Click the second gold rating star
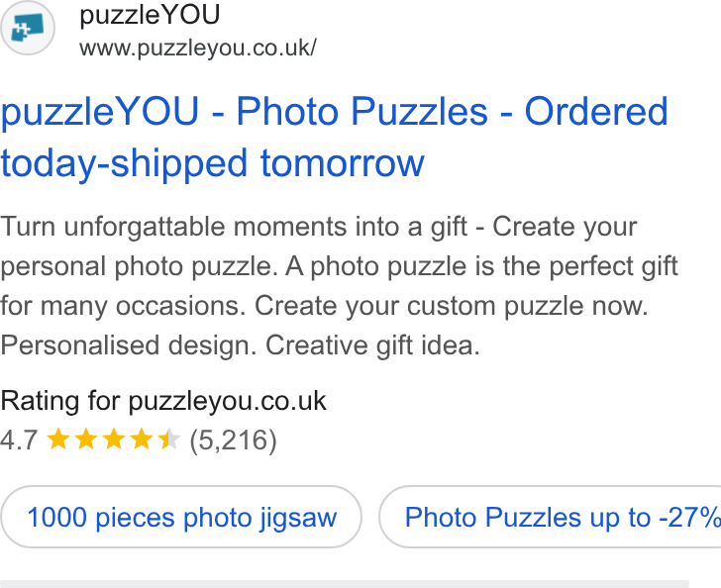 86,439
